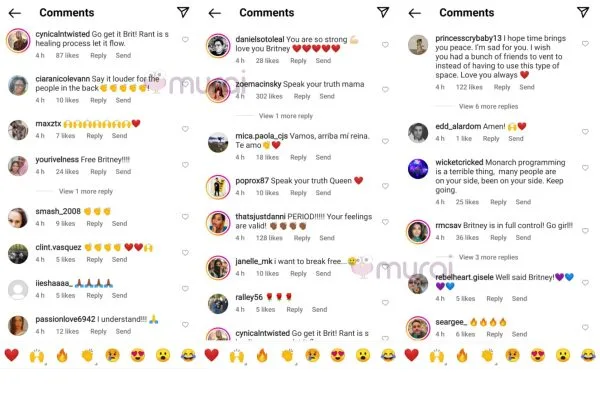Image resolution: width=600 pixels, height=400 pixels.
Task: Open danielsotoleal's profile picture
Action: tap(218, 46)
